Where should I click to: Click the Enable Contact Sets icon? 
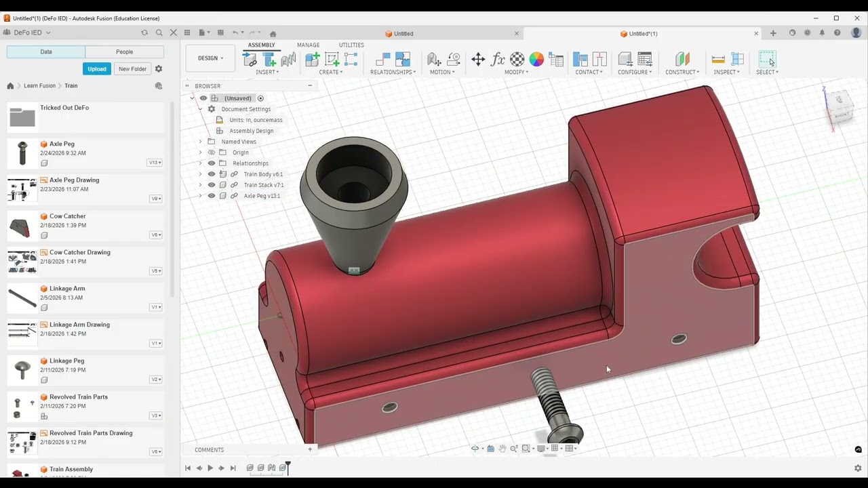coord(580,60)
